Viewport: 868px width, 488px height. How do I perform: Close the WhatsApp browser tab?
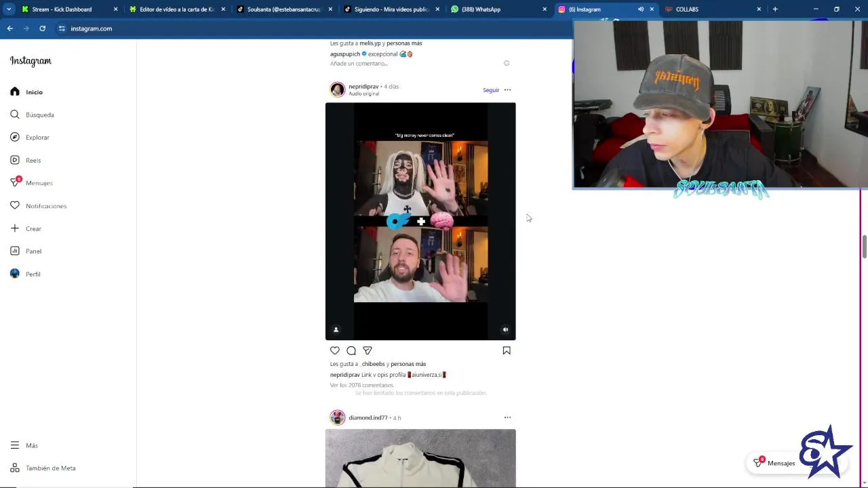point(545,9)
